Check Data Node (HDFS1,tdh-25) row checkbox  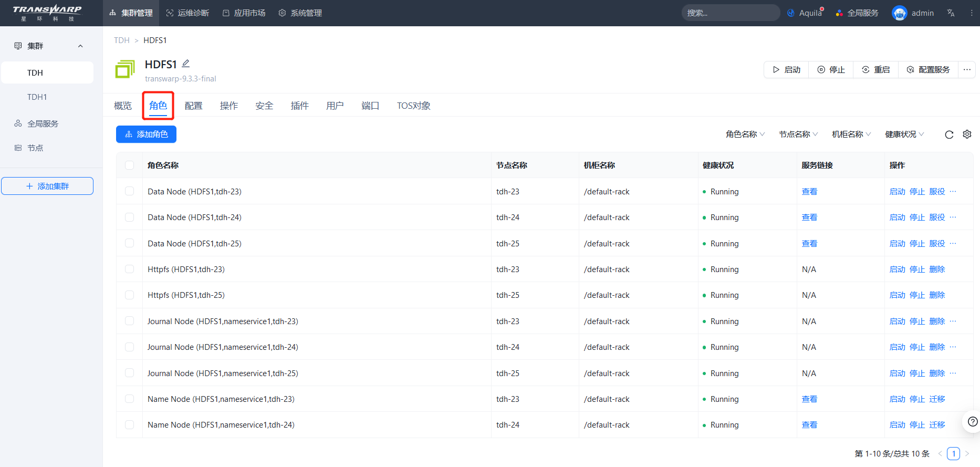click(129, 243)
